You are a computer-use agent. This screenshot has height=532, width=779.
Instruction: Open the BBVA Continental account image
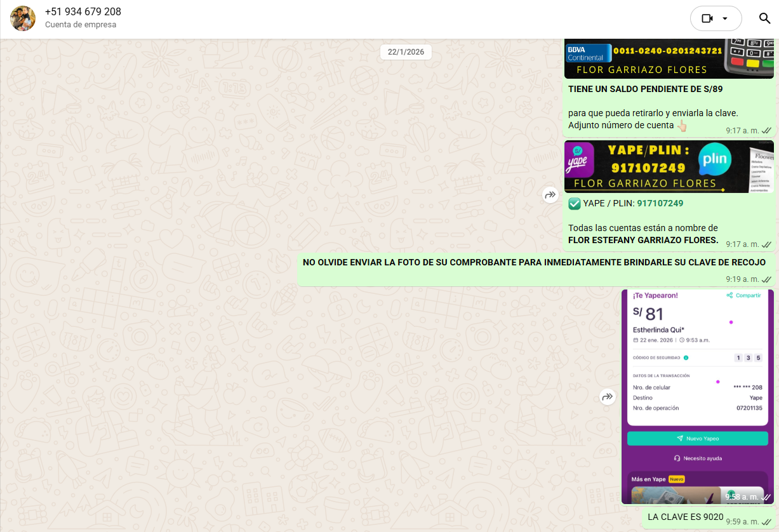pos(669,59)
